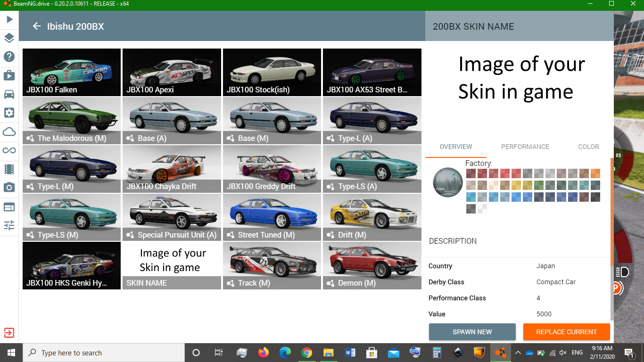Open the layers icon in the sidebar
This screenshot has width=644, height=362.
click(x=9, y=38)
